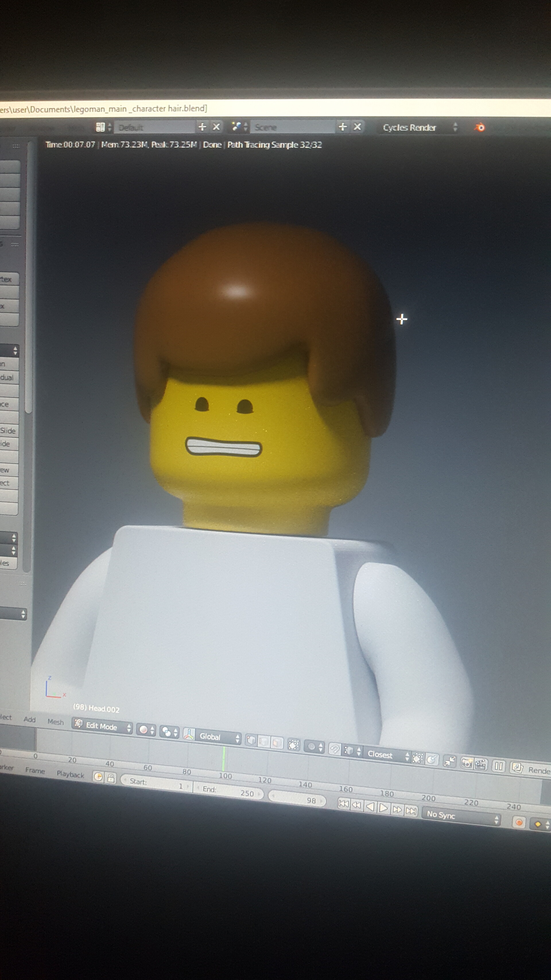Enable the magnet snapping icon
This screenshot has width=551, height=980.
[x=335, y=749]
